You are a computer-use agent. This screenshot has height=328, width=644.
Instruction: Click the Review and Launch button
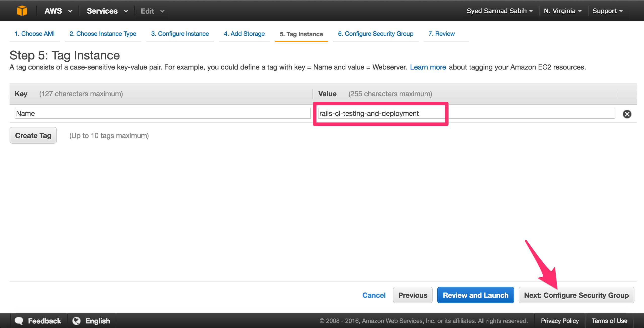pos(475,295)
